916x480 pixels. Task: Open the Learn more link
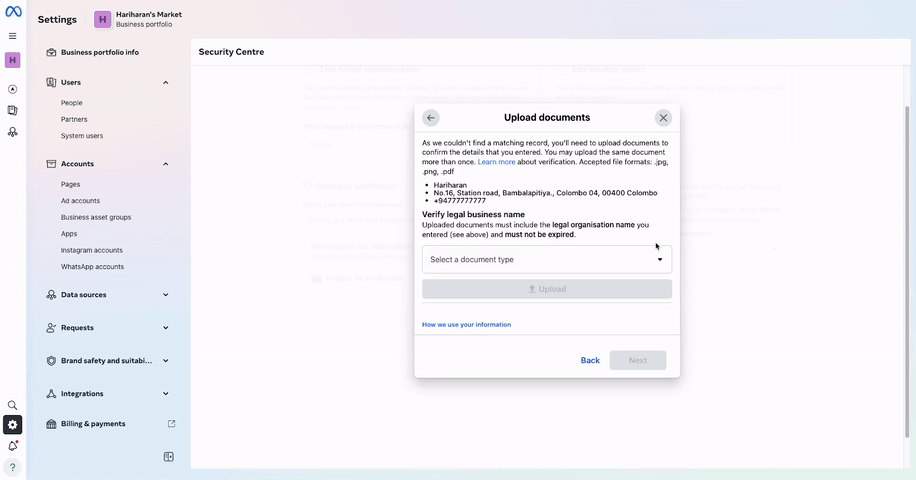click(497, 162)
